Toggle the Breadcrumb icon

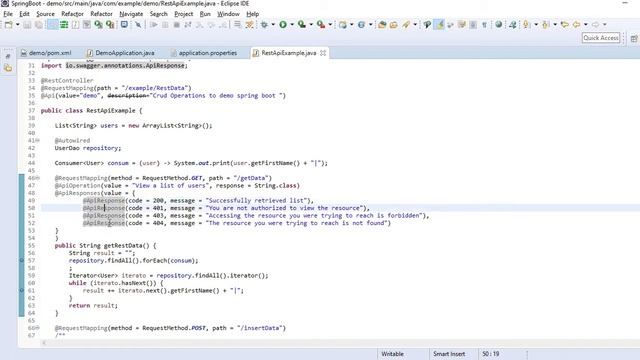427,25
